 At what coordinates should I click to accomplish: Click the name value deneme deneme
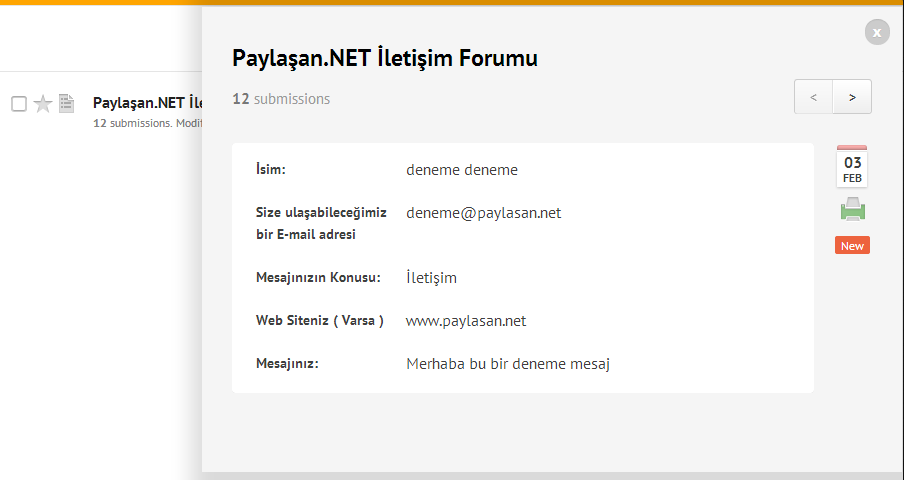coord(462,170)
